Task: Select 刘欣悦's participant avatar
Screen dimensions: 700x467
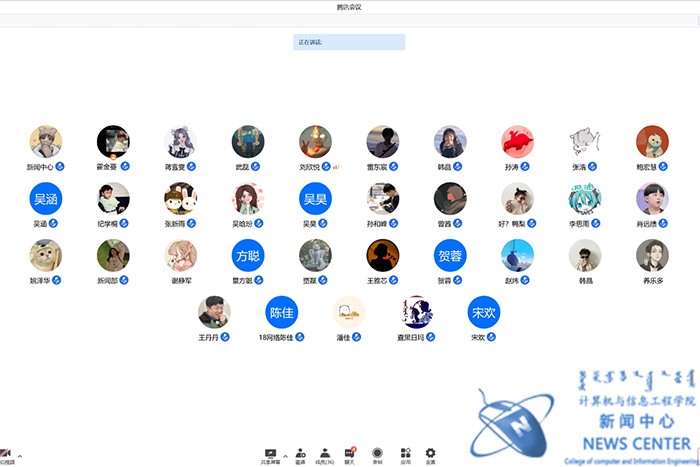Action: 315,142
